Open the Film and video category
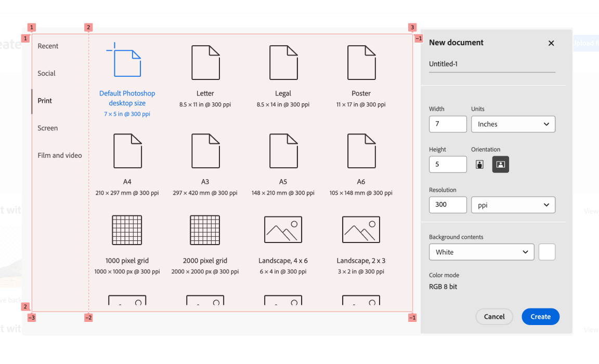Viewport: 599px width, 364px height. (60, 155)
